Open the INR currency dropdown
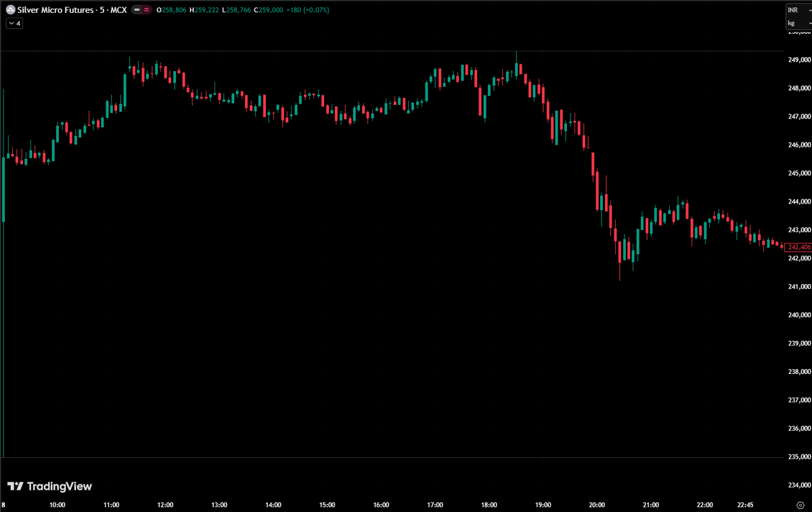 tap(798, 10)
